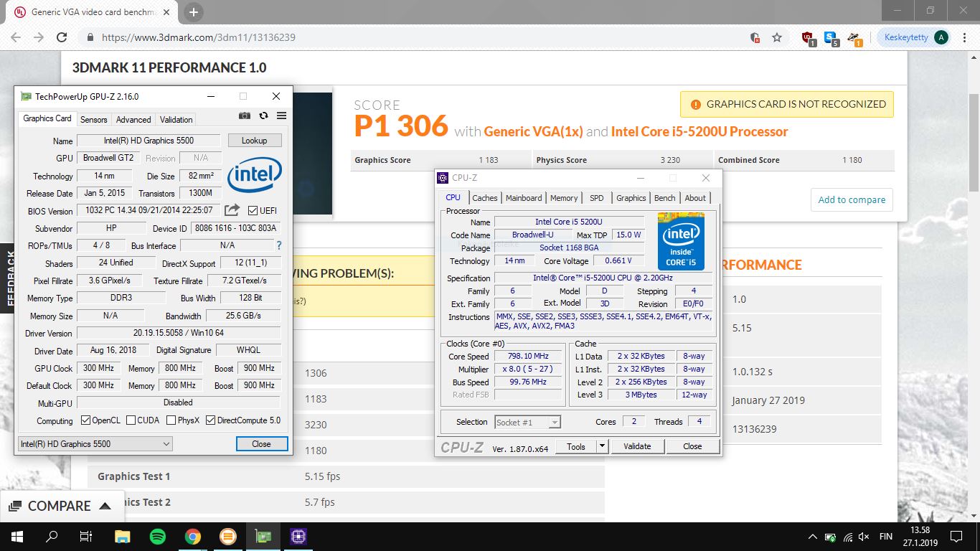
Task: Open File Explorer from the taskbar
Action: click(x=123, y=536)
